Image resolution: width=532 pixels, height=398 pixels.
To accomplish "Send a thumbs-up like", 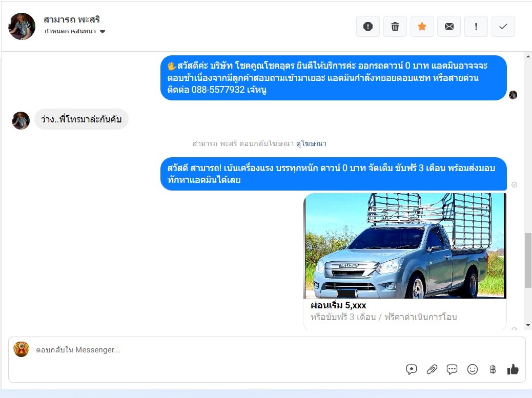I will point(513,369).
